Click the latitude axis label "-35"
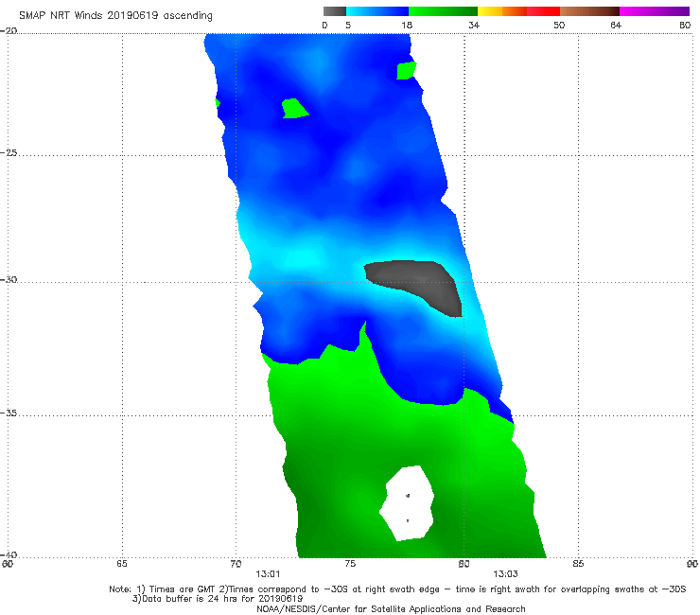 (9, 413)
